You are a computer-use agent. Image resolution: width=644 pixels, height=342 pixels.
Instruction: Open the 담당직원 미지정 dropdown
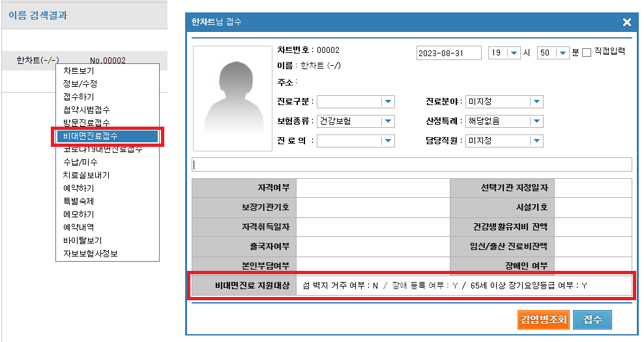pos(535,141)
